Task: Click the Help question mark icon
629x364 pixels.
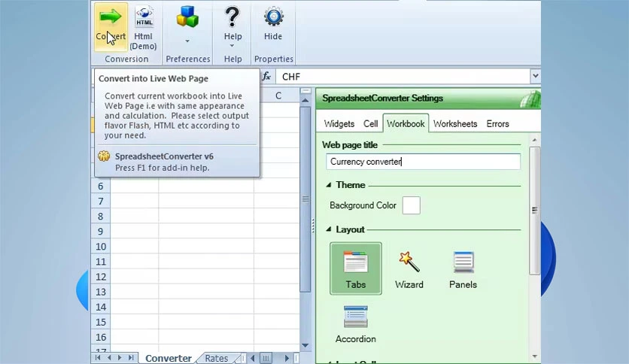Action: click(232, 17)
